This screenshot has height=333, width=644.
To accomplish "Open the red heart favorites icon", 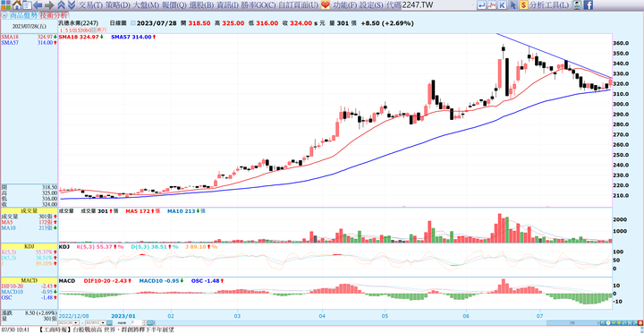I will click(x=326, y=5).
